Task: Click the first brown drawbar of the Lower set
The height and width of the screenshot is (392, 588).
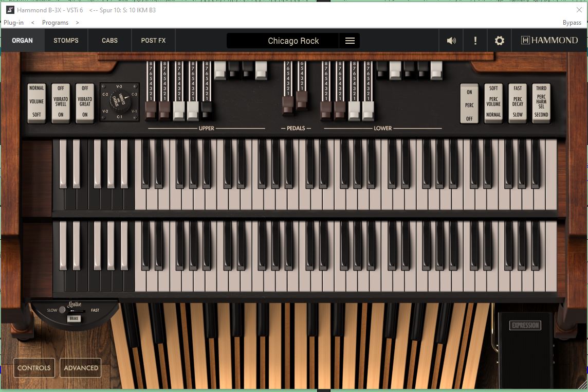Action: coord(326,111)
